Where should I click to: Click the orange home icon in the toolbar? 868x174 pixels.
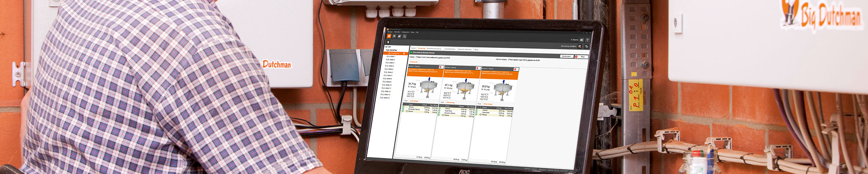coord(389,36)
